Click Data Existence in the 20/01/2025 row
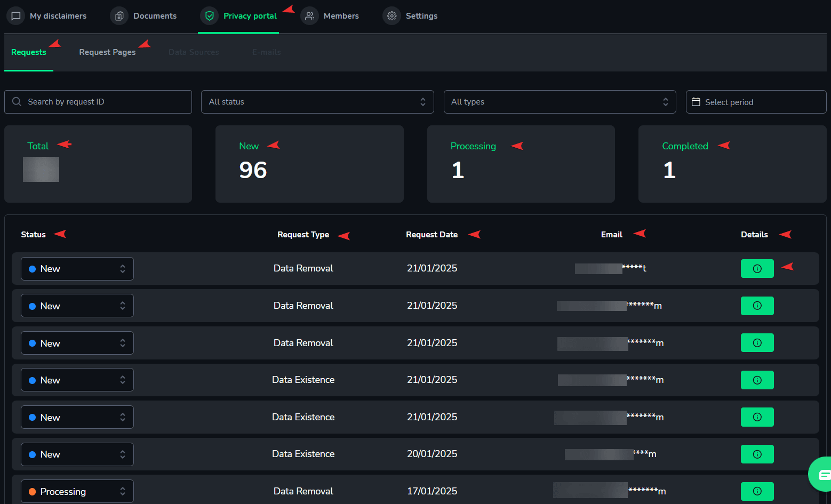This screenshot has height=504, width=831. (303, 454)
